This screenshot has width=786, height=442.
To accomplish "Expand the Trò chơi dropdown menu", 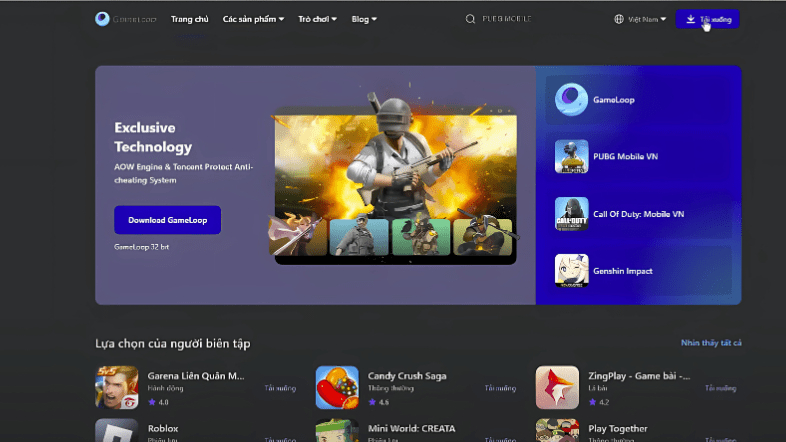I will pos(317,19).
